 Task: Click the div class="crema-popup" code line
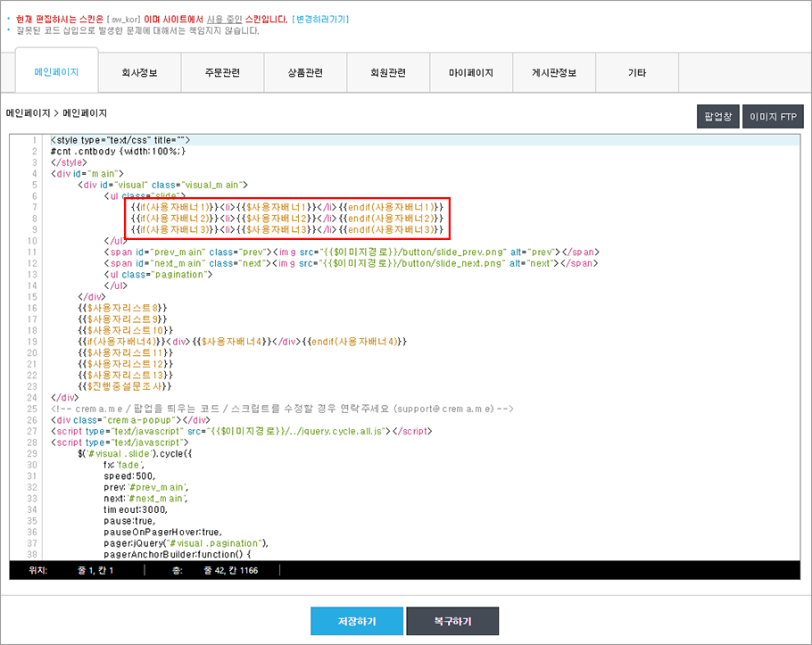pyautogui.click(x=131, y=420)
